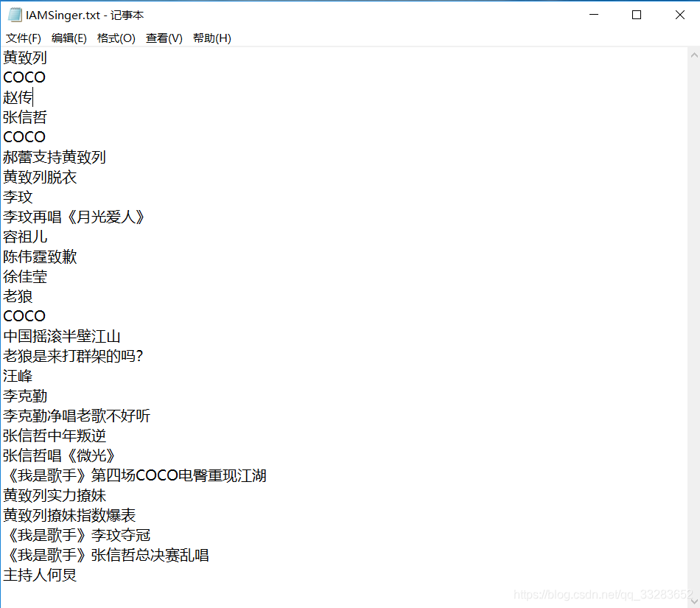Click the line 老狼
The width and height of the screenshot is (700, 608).
tap(18, 296)
